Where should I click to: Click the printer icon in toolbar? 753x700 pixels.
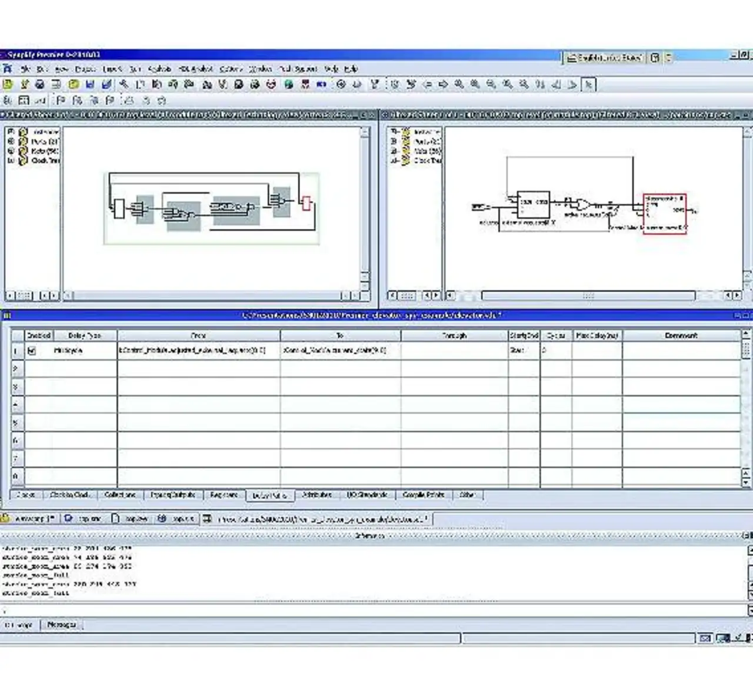(40, 85)
